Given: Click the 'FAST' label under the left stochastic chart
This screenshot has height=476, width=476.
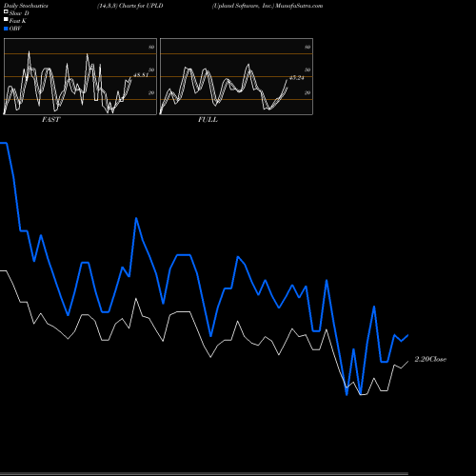Looking at the screenshot, I should point(50,120).
